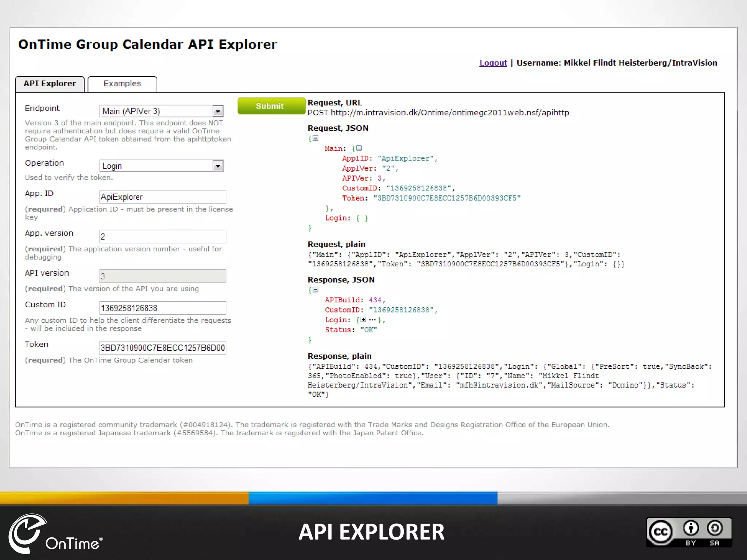Click the Creative Commons BY-SA license badge
This screenshot has height=560, width=747.
tap(689, 532)
